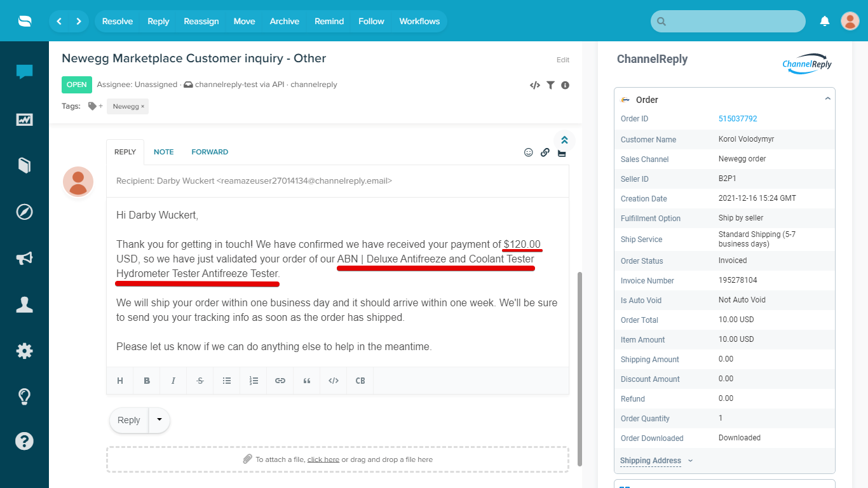Click Remind in the top toolbar

coord(329,21)
